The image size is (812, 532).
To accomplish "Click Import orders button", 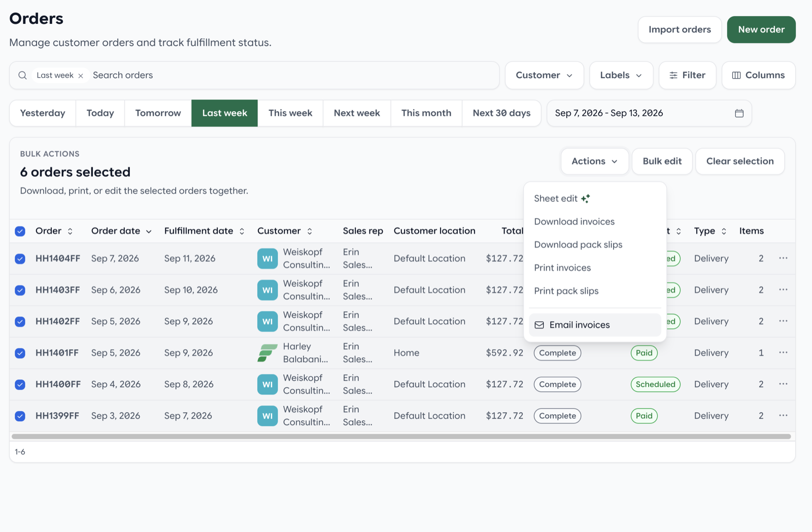I will click(680, 29).
